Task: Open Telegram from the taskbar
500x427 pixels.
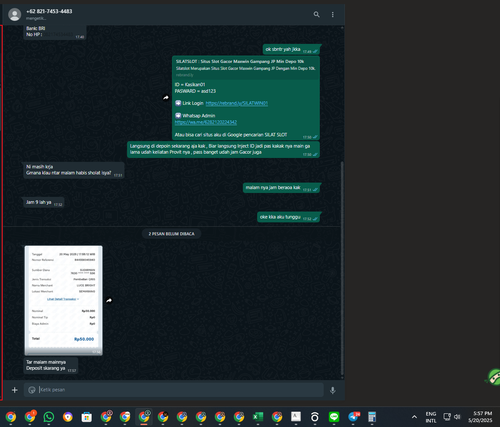Action: 353,417
